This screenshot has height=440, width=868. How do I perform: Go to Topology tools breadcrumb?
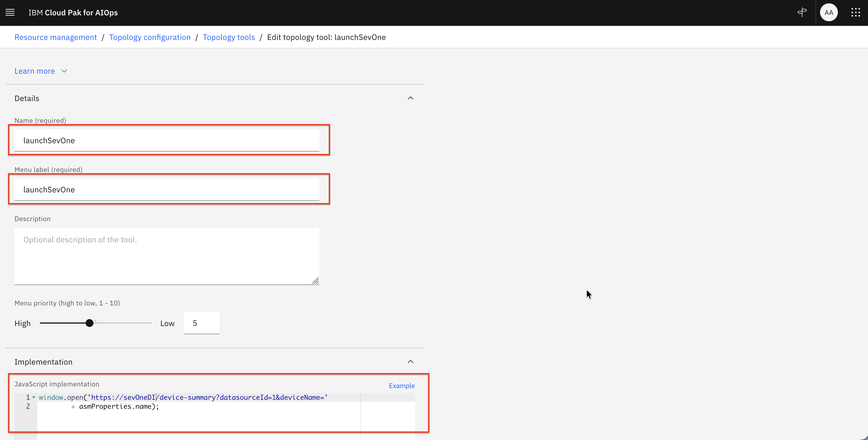pos(229,37)
